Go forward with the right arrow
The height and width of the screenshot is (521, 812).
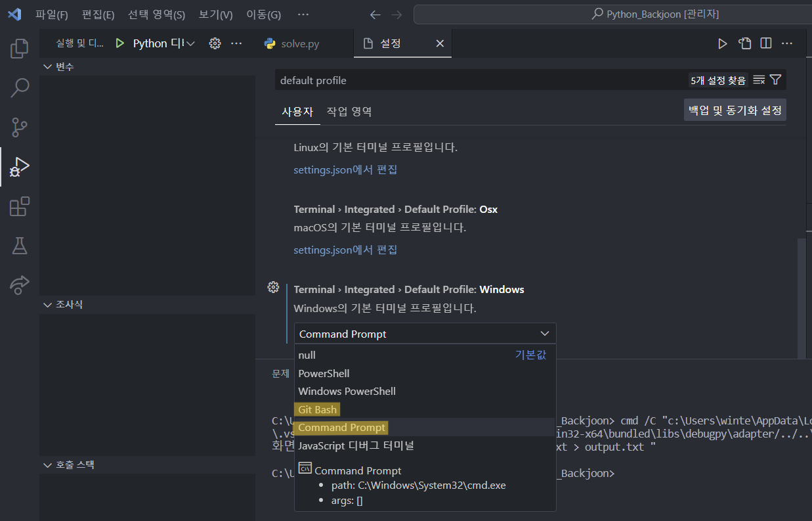click(396, 14)
